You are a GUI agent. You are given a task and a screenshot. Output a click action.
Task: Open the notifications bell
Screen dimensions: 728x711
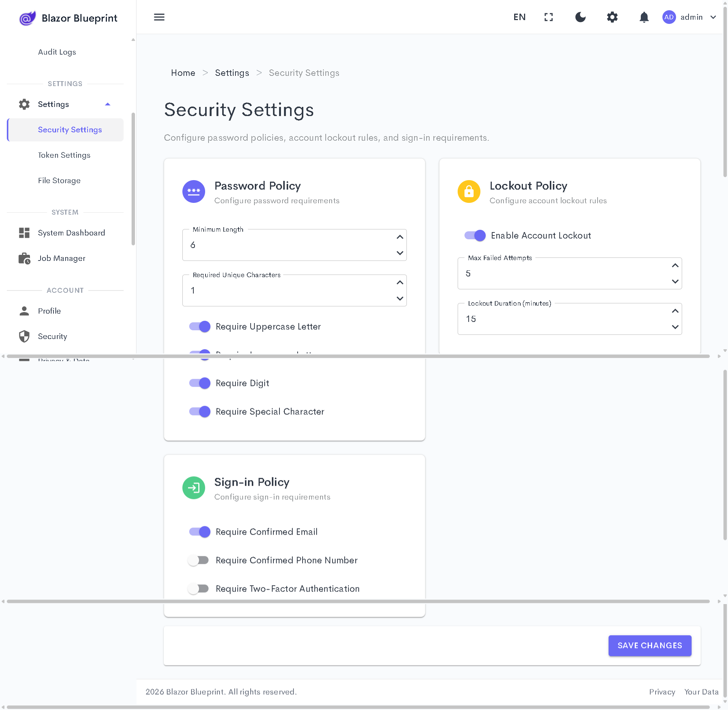click(x=643, y=17)
